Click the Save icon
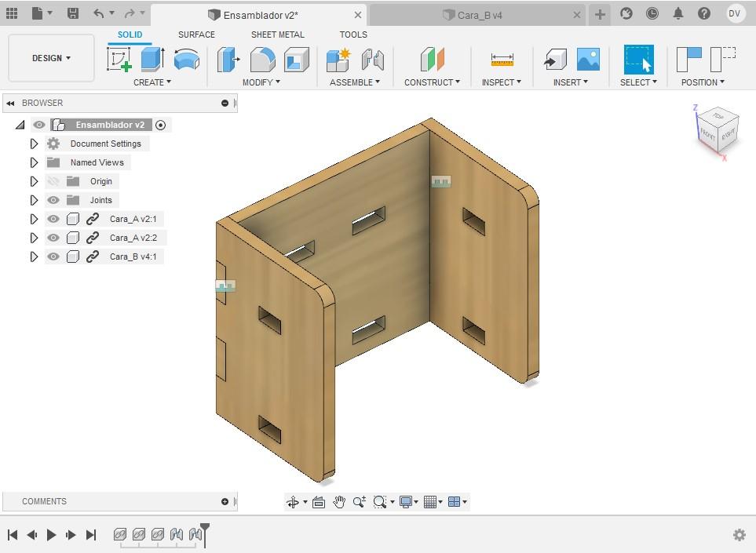Screen dimensions: 756x553 click(73, 13)
